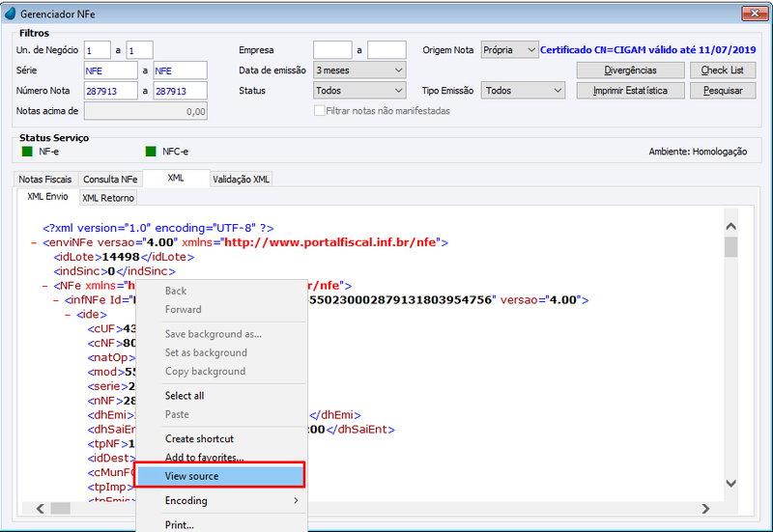Click the first Série field with NFE
The height and width of the screenshot is (532, 773).
point(111,70)
